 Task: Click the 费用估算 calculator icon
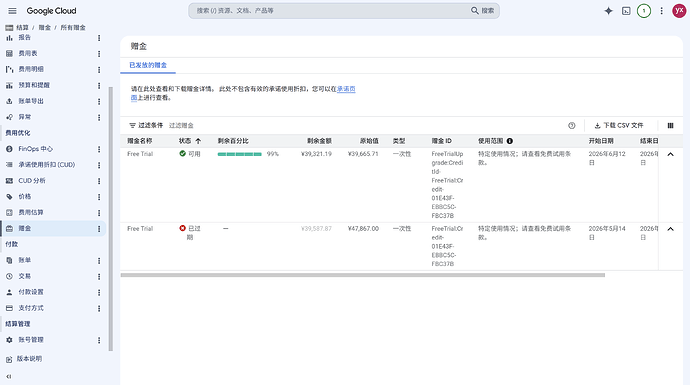click(9, 213)
